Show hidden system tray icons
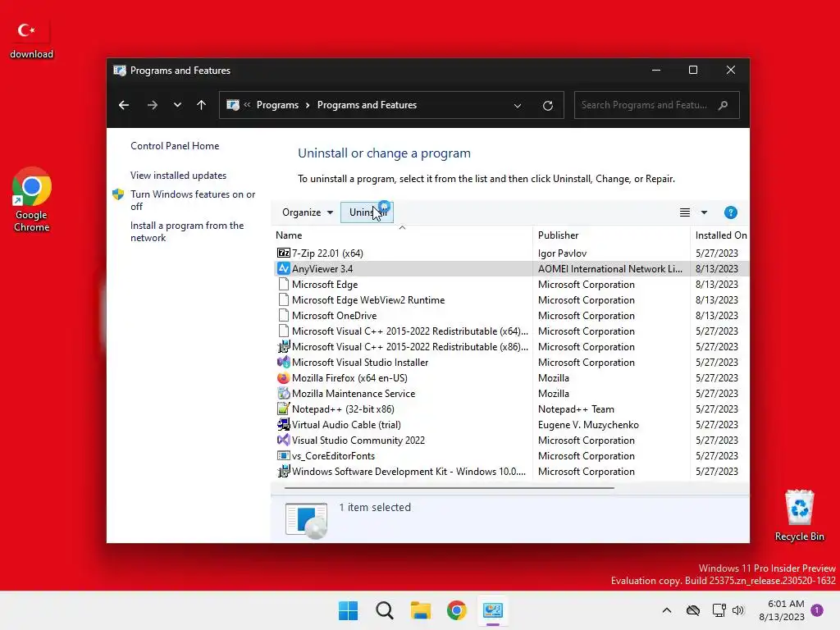The width and height of the screenshot is (840, 630). coord(666,610)
